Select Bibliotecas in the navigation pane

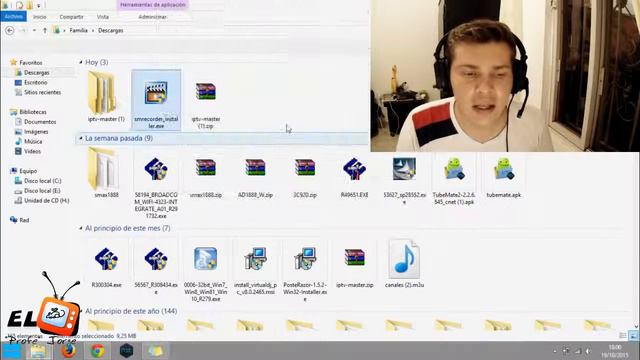[x=33, y=112]
